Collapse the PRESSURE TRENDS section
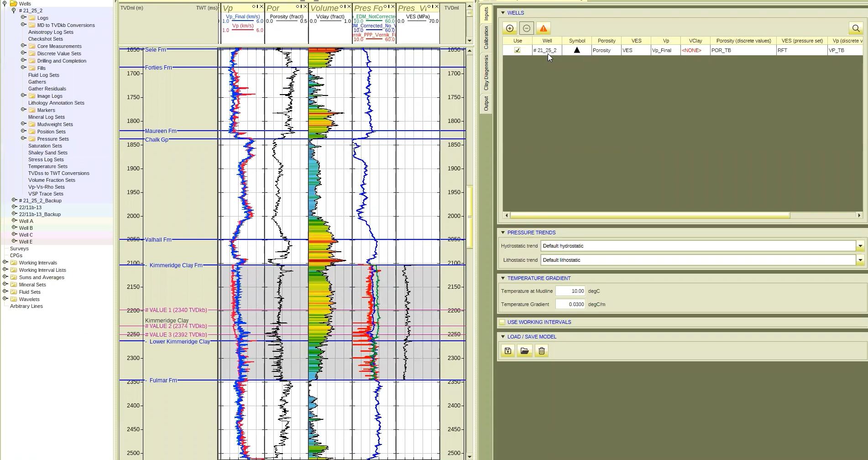The height and width of the screenshot is (460, 868). pos(503,233)
